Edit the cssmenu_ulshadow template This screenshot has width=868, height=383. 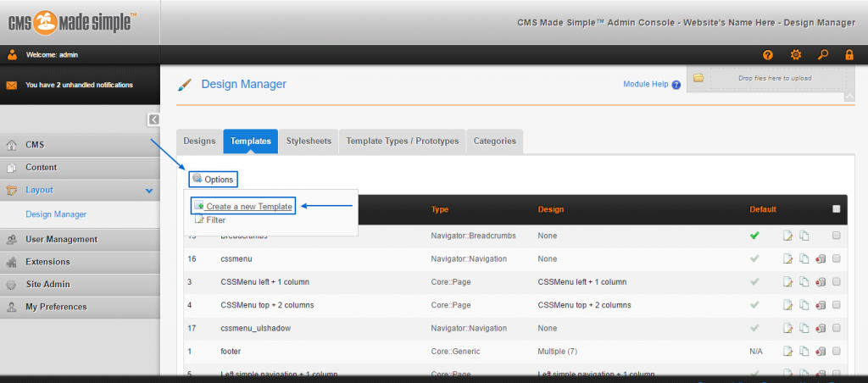click(x=787, y=328)
